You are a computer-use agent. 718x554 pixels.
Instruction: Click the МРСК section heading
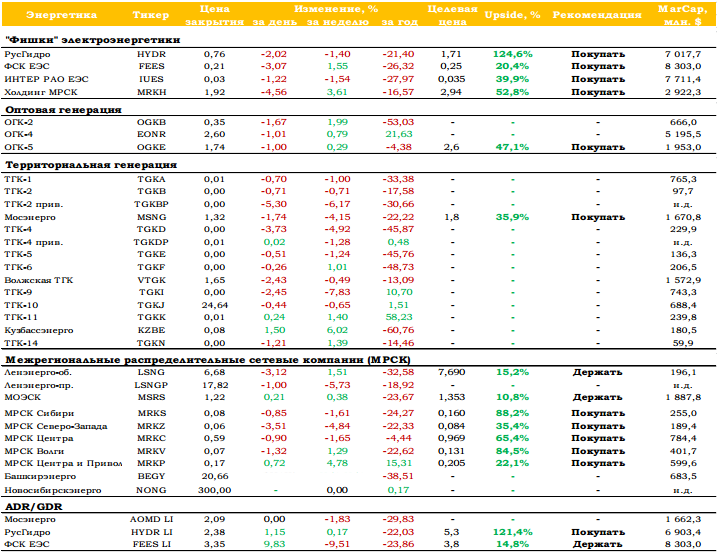click(208, 360)
